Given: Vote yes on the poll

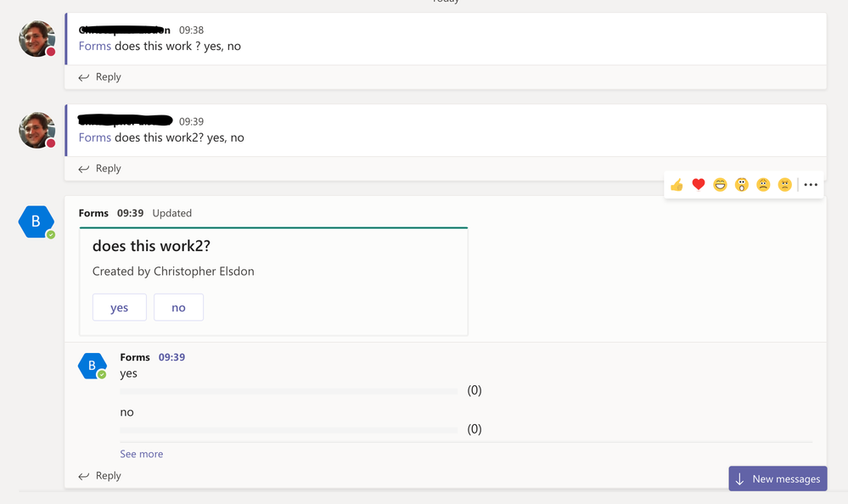Looking at the screenshot, I should [119, 307].
